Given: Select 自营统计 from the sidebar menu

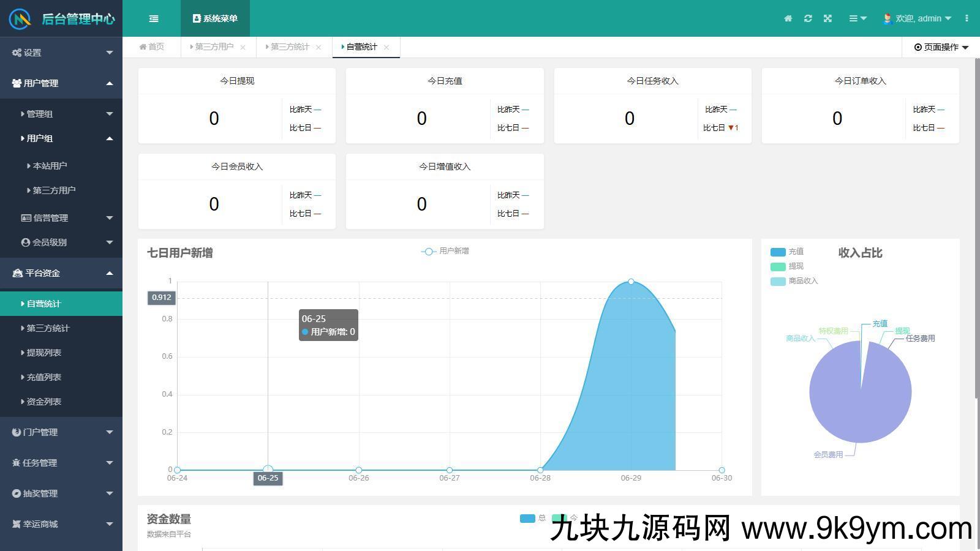Looking at the screenshot, I should pos(43,303).
